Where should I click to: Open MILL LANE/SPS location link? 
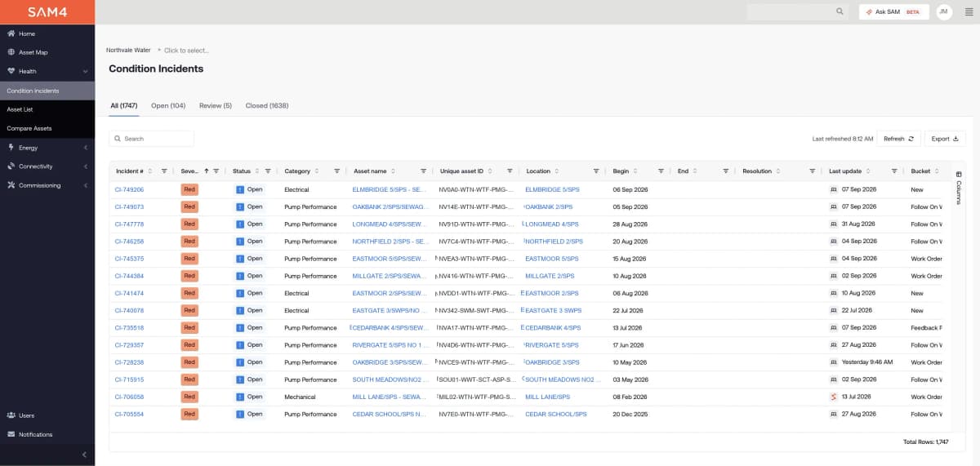547,397
